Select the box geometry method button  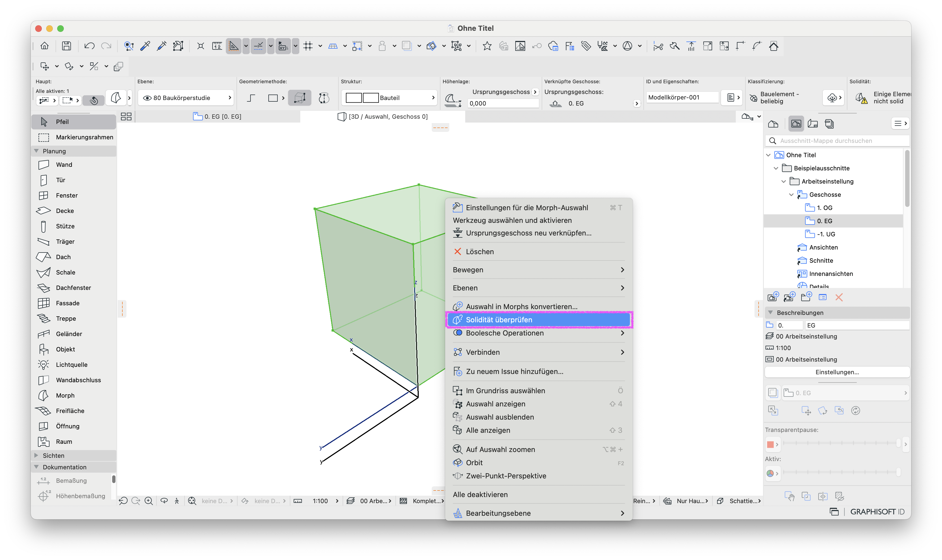click(300, 98)
